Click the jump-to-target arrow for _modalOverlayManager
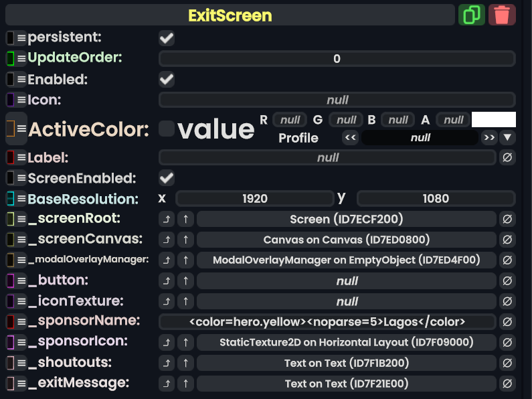Screen dimensions: 532x399 point(167,260)
